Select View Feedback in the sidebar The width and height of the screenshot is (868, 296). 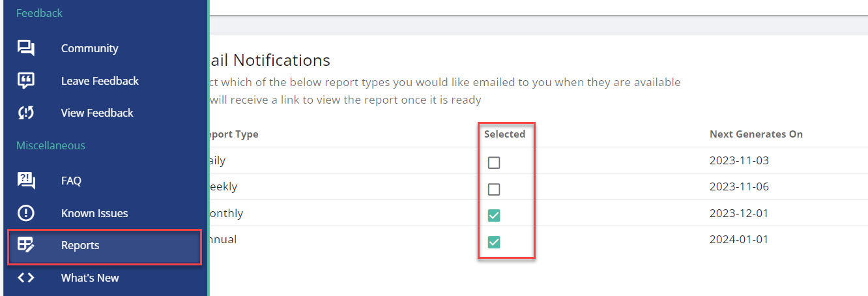click(x=104, y=113)
